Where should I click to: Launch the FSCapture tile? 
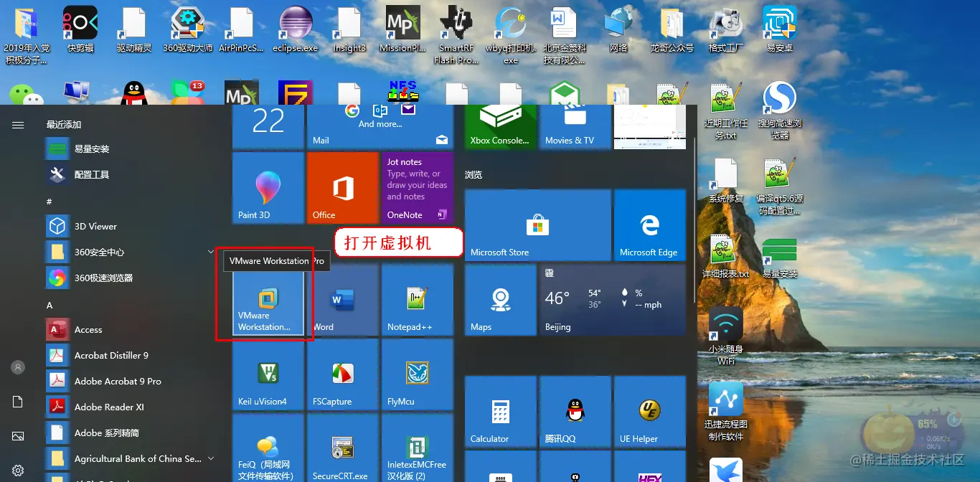[343, 374]
